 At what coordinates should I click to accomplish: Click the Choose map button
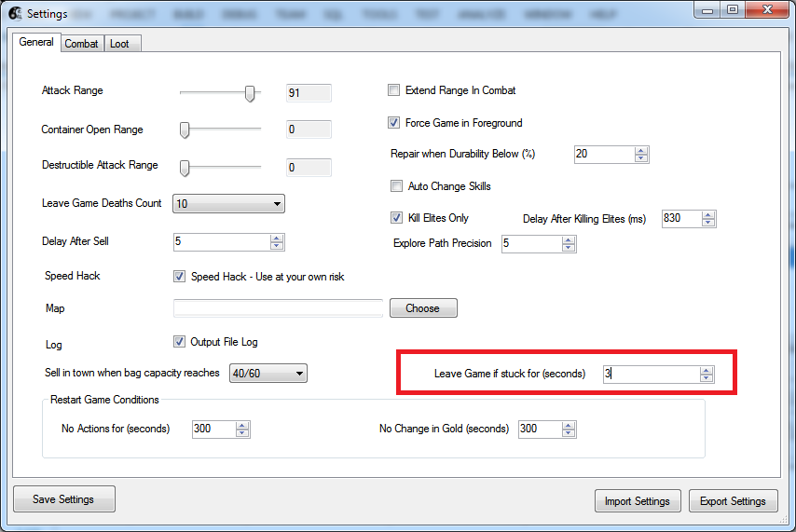(x=423, y=308)
